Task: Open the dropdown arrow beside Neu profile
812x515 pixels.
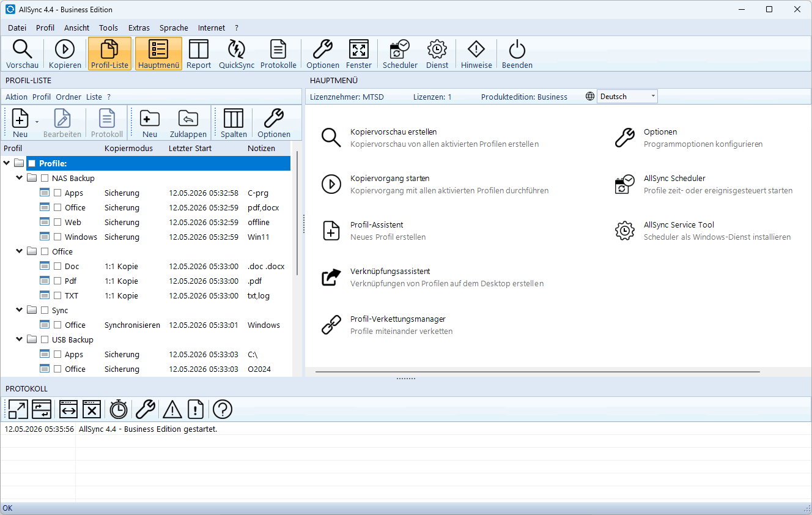Action: click(37, 122)
